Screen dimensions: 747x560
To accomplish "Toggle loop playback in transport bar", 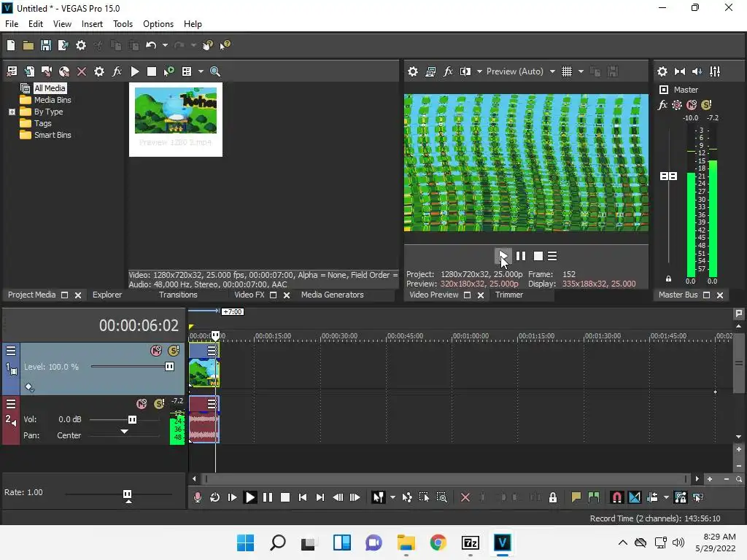I will [x=214, y=497].
